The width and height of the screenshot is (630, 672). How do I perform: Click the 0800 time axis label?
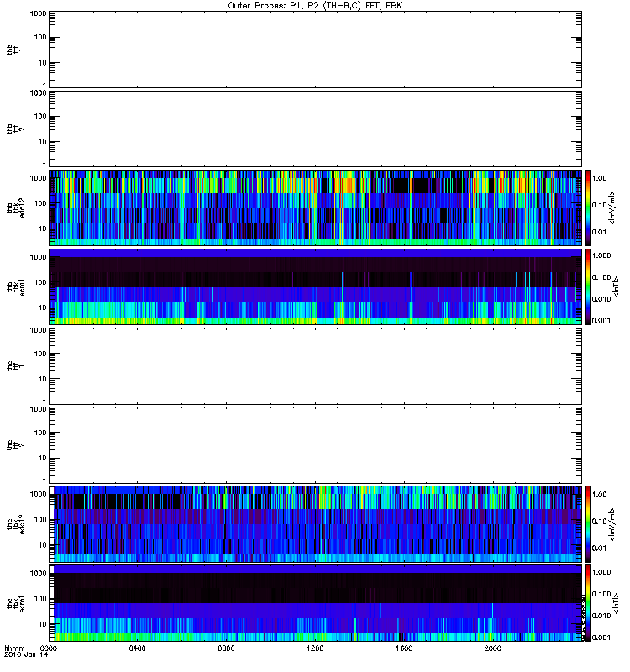point(226,648)
